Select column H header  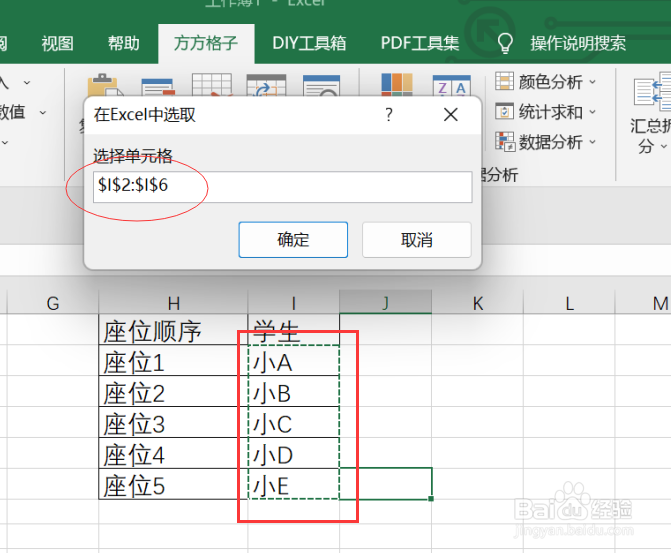click(173, 303)
